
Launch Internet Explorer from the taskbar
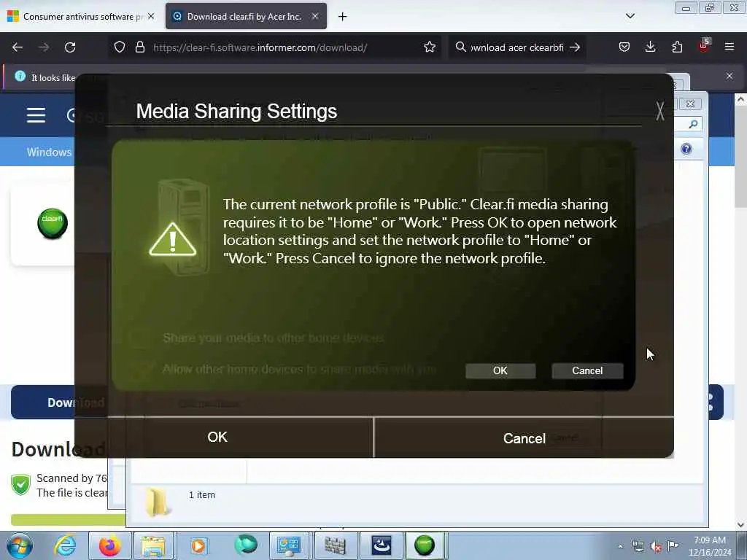pyautogui.click(x=65, y=545)
